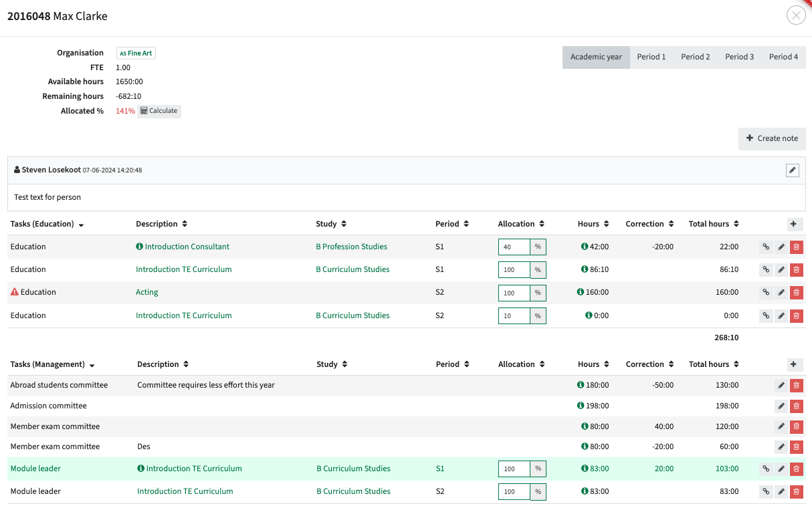Close the Max Clarke dialog
The height and width of the screenshot is (510, 812).
pos(796,15)
